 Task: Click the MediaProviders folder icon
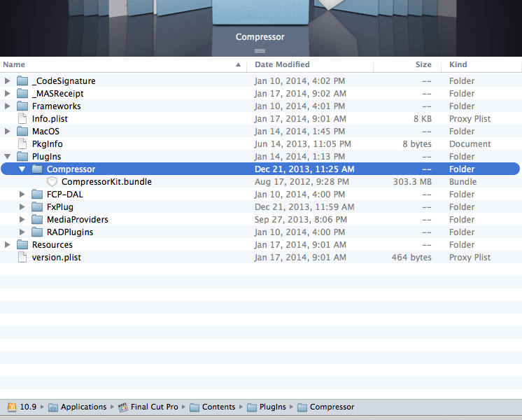pos(37,220)
